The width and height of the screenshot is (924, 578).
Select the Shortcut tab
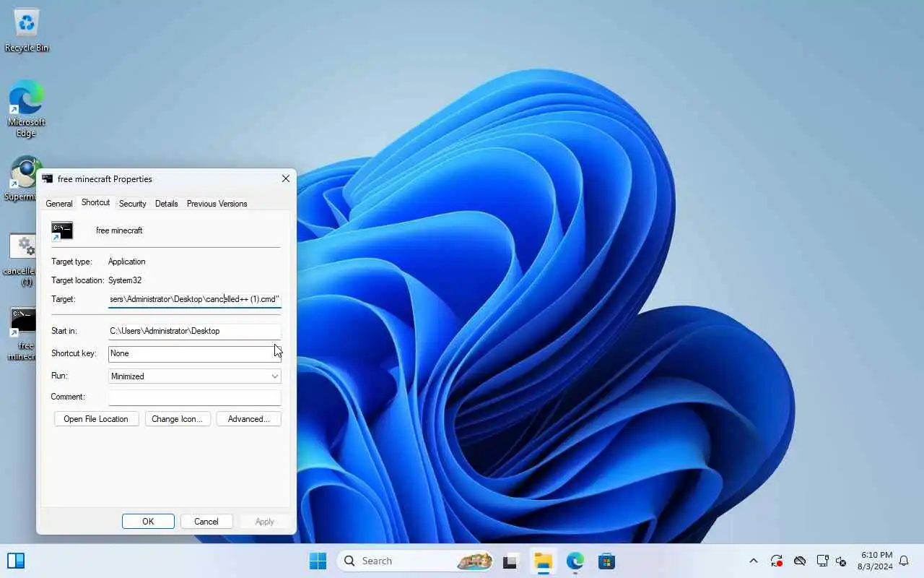tap(95, 202)
